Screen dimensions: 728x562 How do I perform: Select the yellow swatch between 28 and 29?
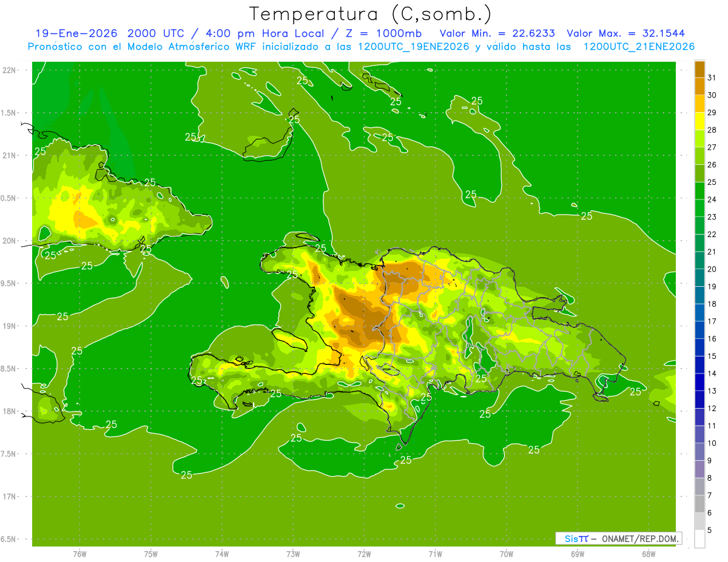(699, 121)
